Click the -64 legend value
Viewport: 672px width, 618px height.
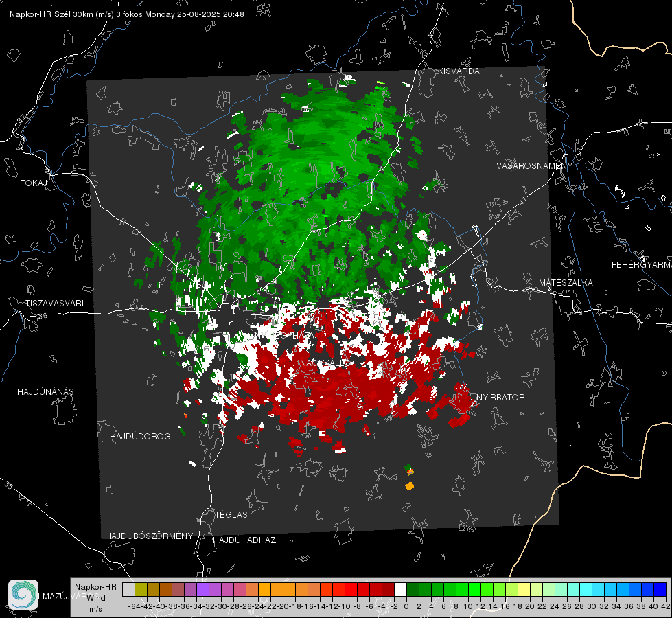[x=134, y=606]
